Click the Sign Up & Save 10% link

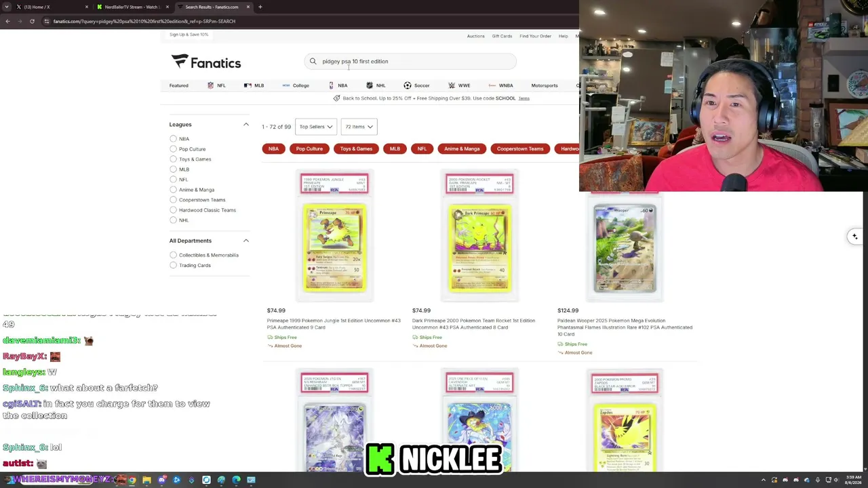pos(189,35)
